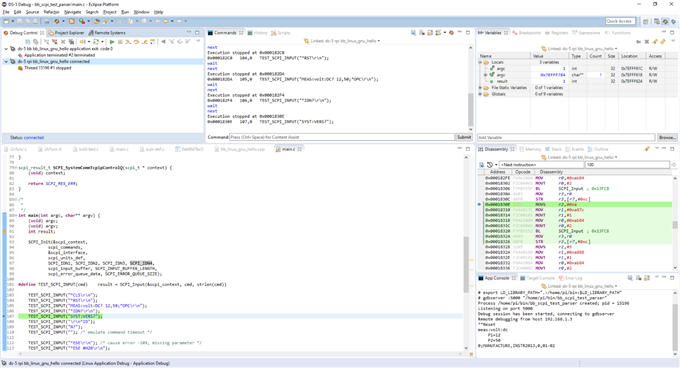
Task: Click the History clock icon in Disassembly view
Action: tap(490, 165)
